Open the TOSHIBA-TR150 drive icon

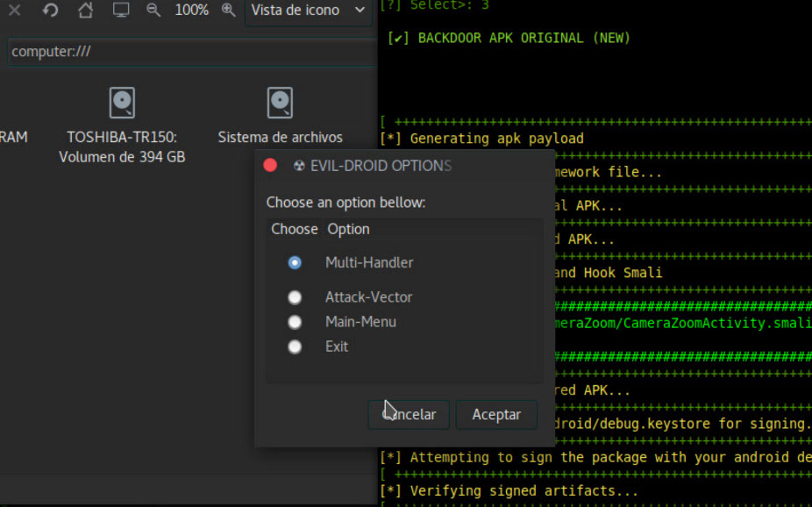pos(122,104)
